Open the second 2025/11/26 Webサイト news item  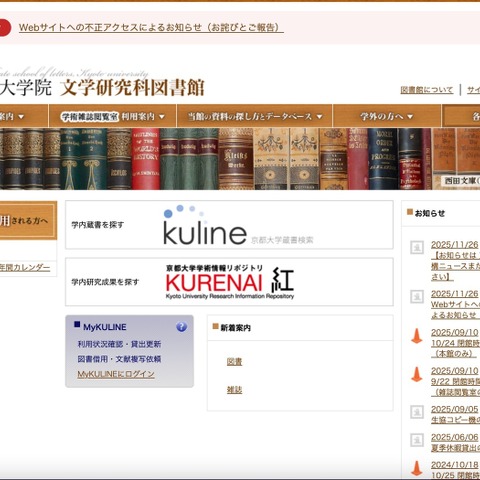click(x=455, y=304)
